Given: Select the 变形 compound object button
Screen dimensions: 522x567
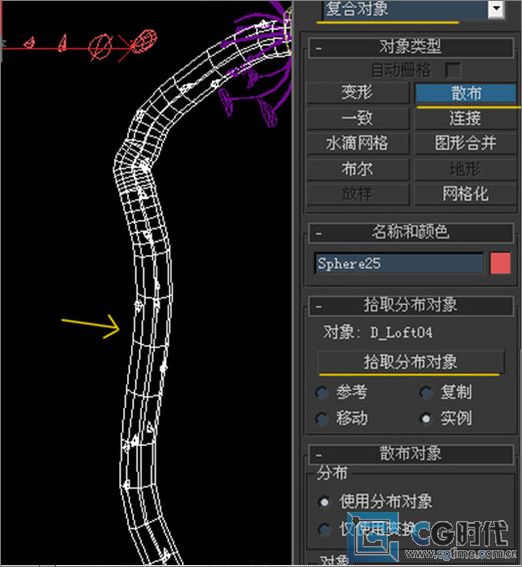Looking at the screenshot, I should [x=358, y=93].
